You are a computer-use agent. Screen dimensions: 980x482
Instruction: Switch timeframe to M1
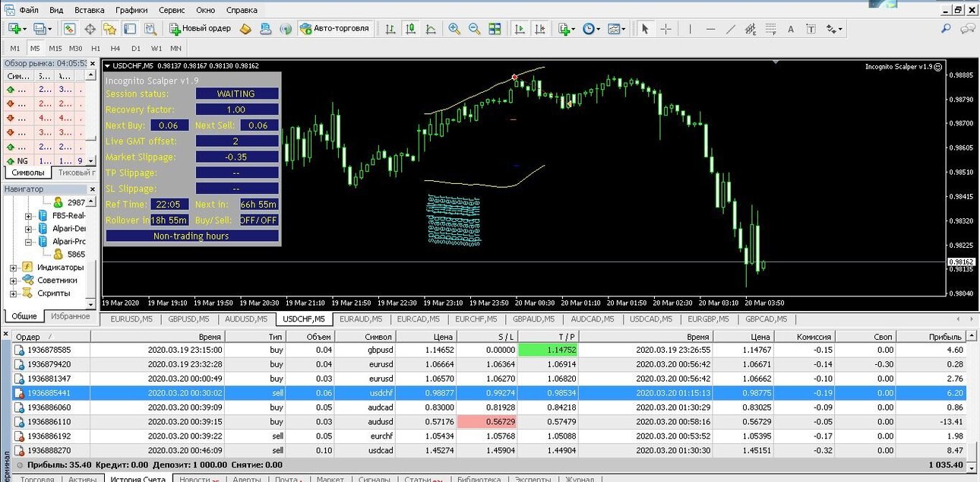click(15, 48)
